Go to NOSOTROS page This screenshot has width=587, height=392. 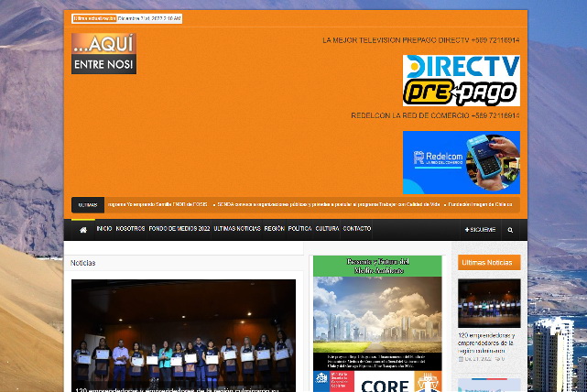pyautogui.click(x=130, y=229)
